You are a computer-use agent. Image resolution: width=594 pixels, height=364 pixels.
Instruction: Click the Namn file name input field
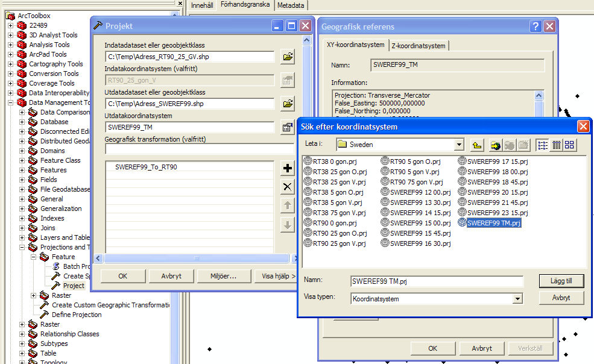437,281
